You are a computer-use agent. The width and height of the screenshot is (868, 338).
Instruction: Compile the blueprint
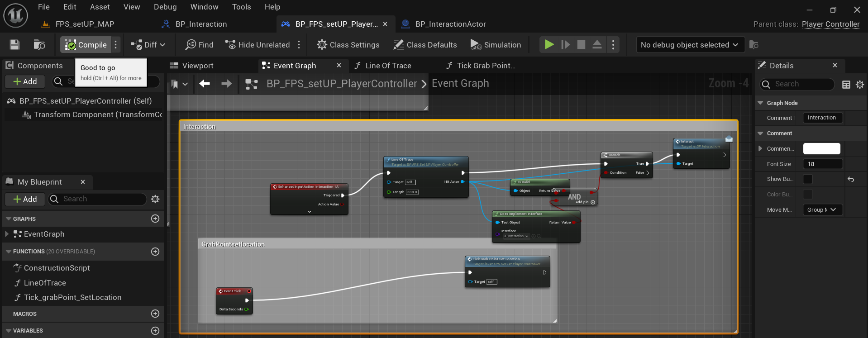click(86, 45)
